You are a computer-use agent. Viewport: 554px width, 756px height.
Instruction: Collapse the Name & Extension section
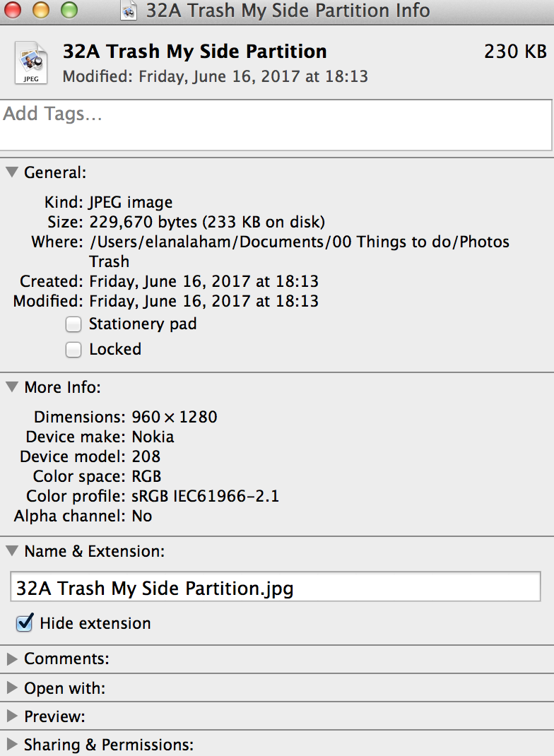[x=12, y=550]
